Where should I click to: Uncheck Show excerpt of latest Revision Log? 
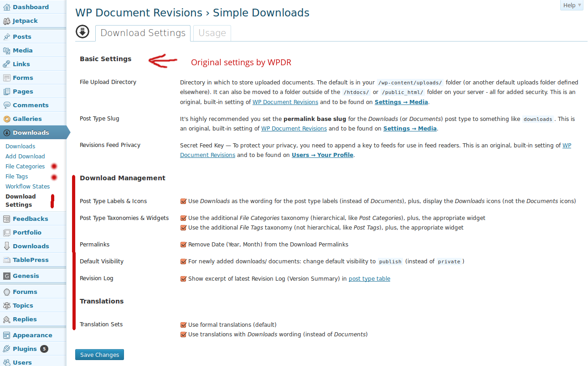pyautogui.click(x=184, y=279)
